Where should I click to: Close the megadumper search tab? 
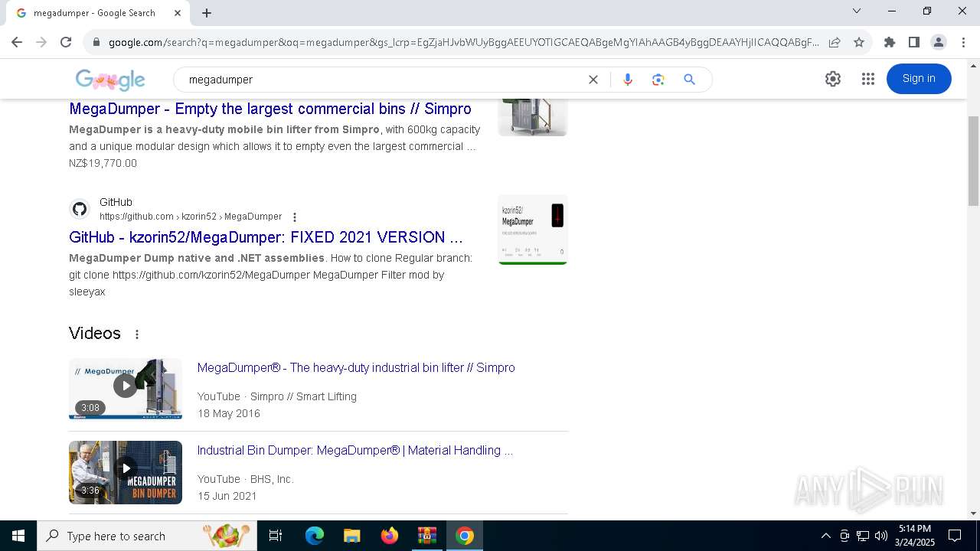(178, 13)
